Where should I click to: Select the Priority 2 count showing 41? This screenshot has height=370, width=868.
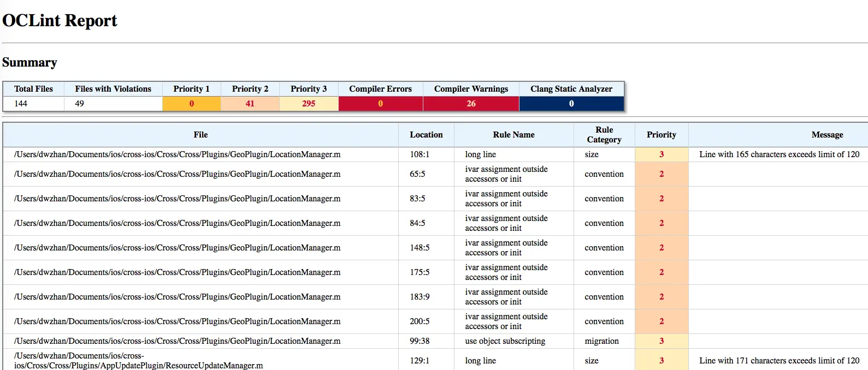(250, 104)
